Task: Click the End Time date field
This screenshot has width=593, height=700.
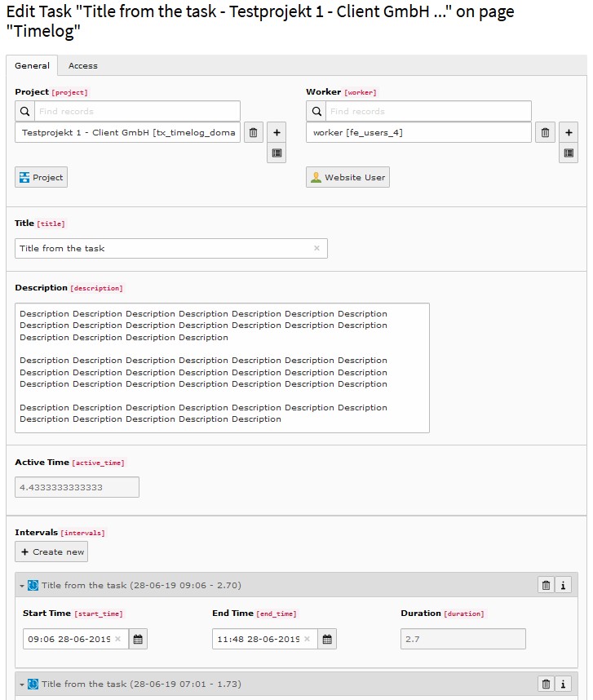Action: click(x=265, y=639)
